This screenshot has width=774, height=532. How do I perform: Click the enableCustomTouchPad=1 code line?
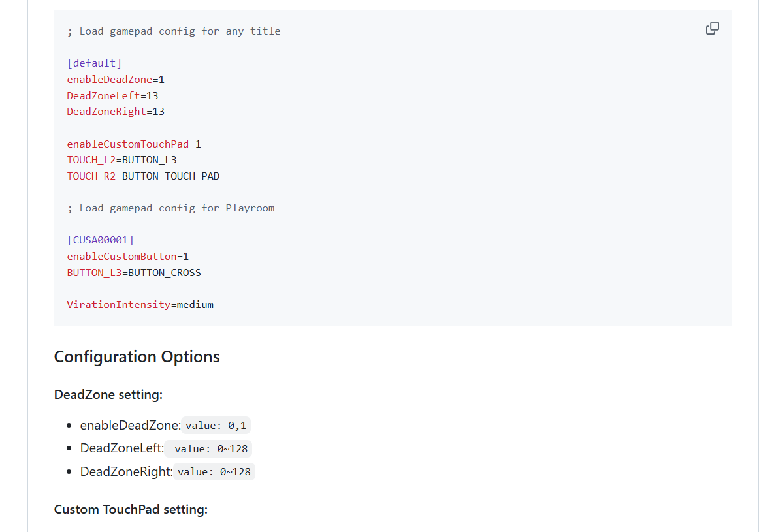(134, 144)
